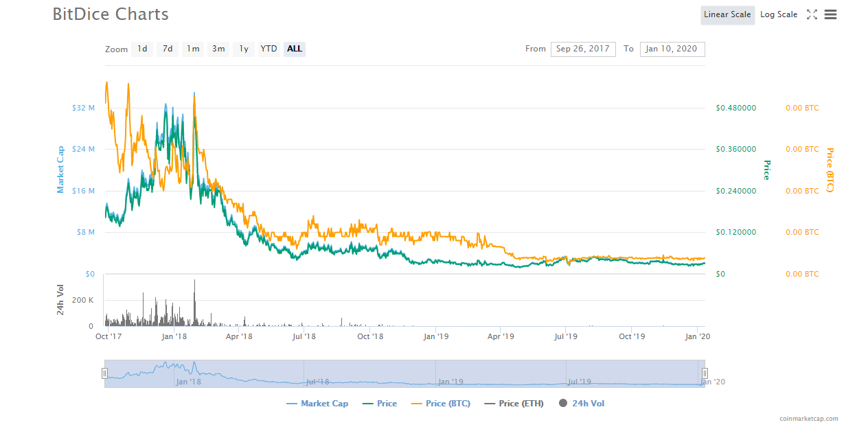Image resolution: width=868 pixels, height=440 pixels.
Task: Click the Jan '18 x-axis label
Action: [x=174, y=336]
